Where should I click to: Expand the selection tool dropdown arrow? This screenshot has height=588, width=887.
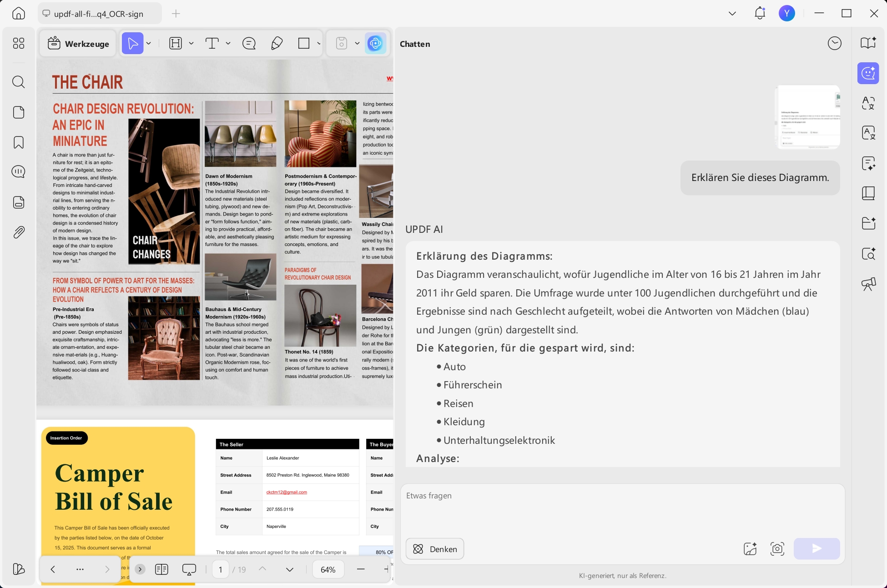[x=149, y=43]
